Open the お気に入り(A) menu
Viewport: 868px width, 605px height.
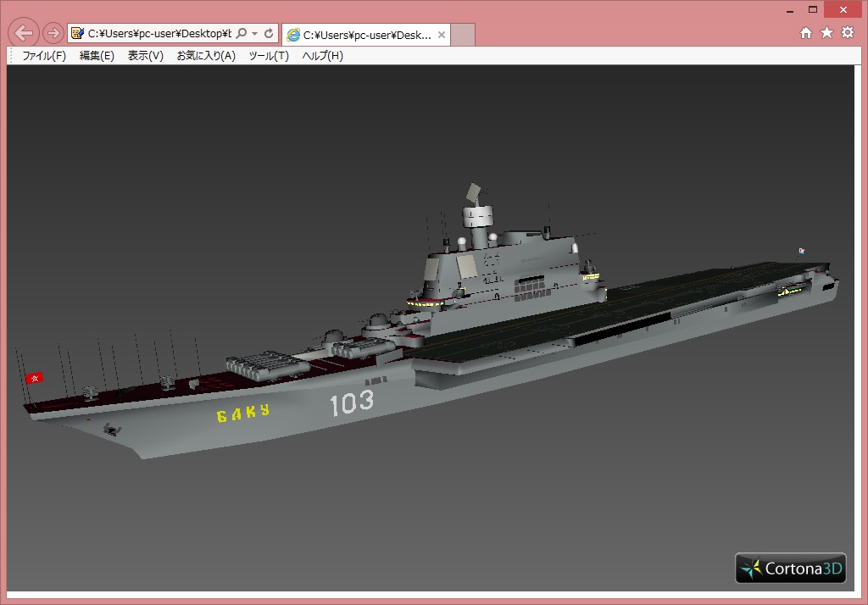(206, 56)
